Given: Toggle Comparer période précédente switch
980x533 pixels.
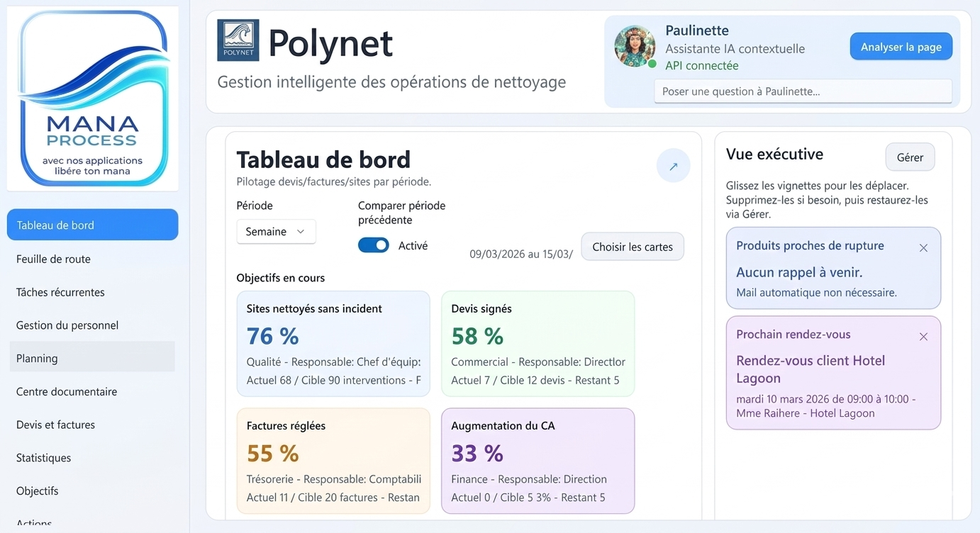Looking at the screenshot, I should (x=374, y=245).
